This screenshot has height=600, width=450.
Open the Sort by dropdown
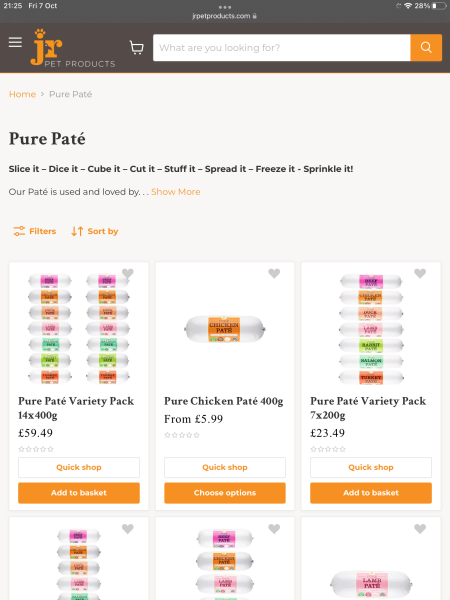(x=95, y=231)
